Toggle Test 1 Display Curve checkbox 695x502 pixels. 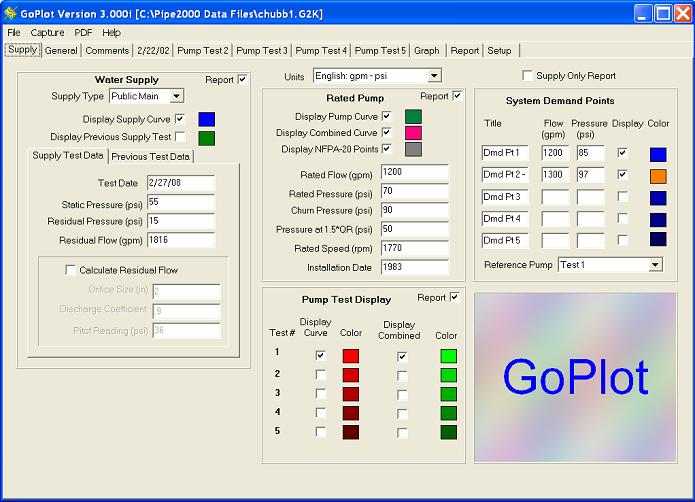coord(320,355)
